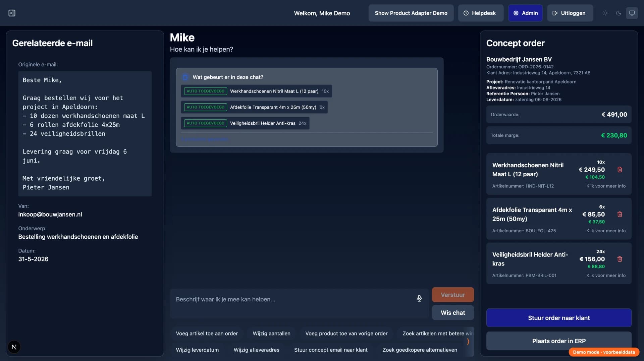The height and width of the screenshot is (361, 644).
Task: Delete Afdekfolie Transparant item with trash icon
Action: [x=620, y=214]
